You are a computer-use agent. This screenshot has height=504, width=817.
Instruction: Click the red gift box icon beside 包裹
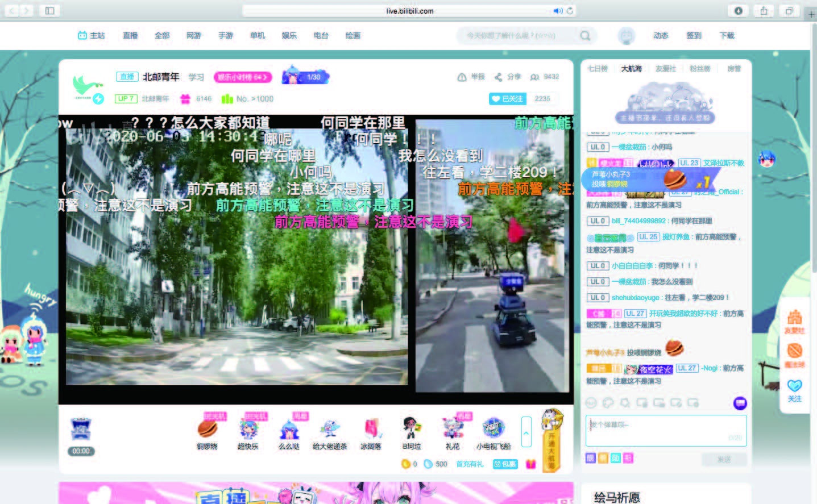pyautogui.click(x=531, y=464)
